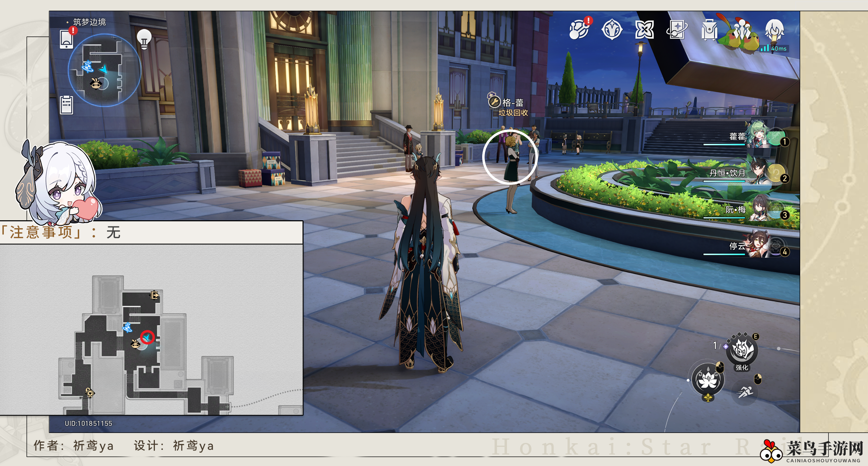
Task: Open the phone menu icon
Action: (67, 39)
